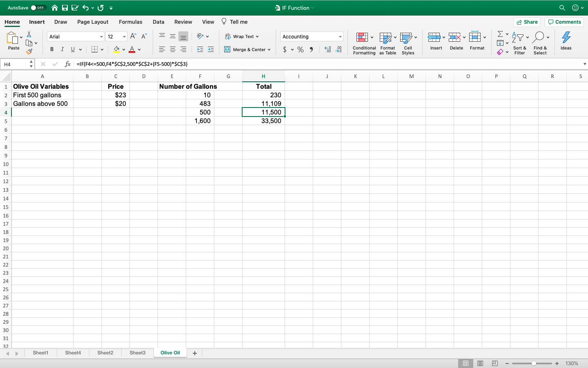This screenshot has width=588, height=368.
Task: Toggle italic formatting
Action: (x=62, y=49)
